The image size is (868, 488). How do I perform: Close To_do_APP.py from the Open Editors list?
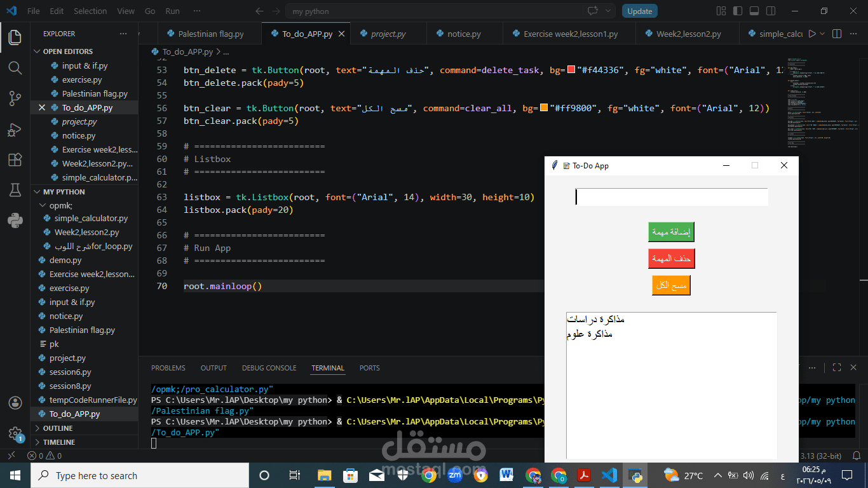pyautogui.click(x=42, y=107)
